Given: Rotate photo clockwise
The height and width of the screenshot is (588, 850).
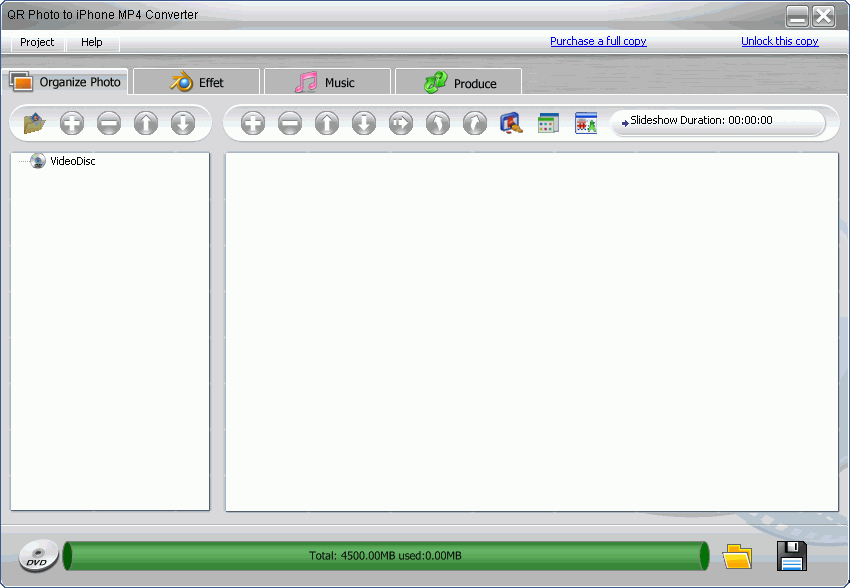Looking at the screenshot, I should pos(475,123).
